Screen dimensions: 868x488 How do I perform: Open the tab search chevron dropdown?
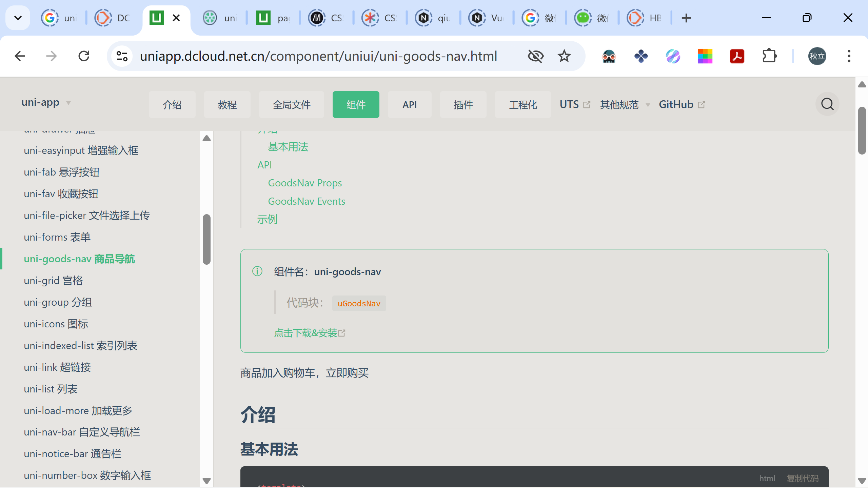click(x=18, y=18)
